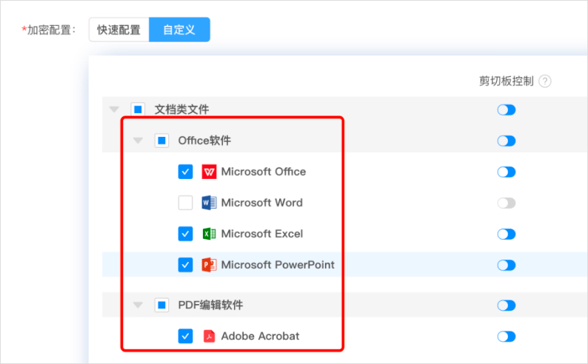Click the Microsoft Excel app icon
This screenshot has height=364, width=588.
tap(209, 234)
